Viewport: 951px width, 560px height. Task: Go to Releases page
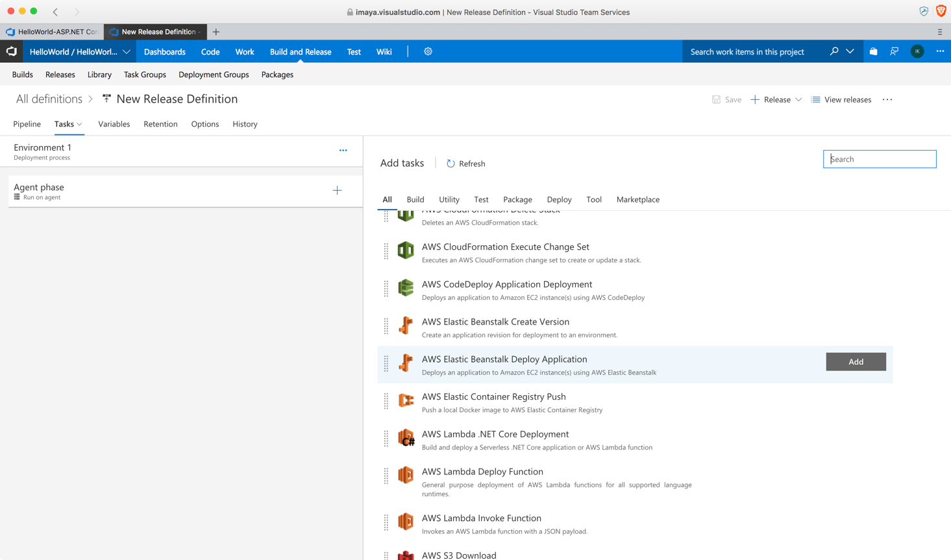[x=60, y=75]
